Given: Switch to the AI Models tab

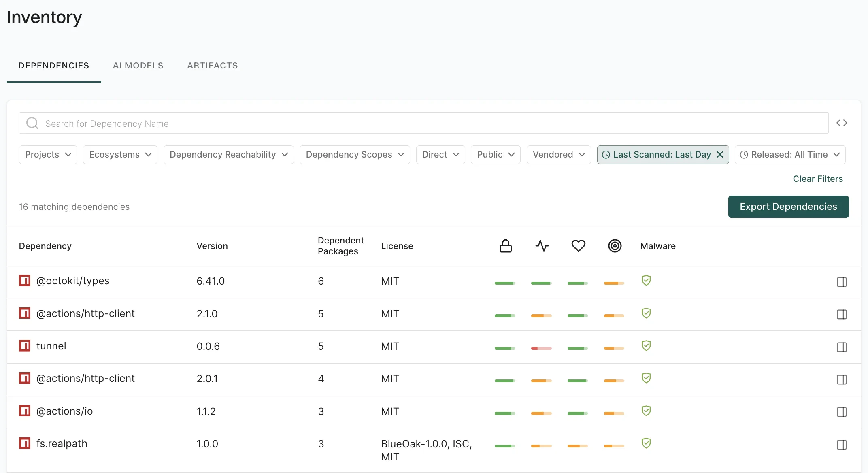Looking at the screenshot, I should 138,66.
